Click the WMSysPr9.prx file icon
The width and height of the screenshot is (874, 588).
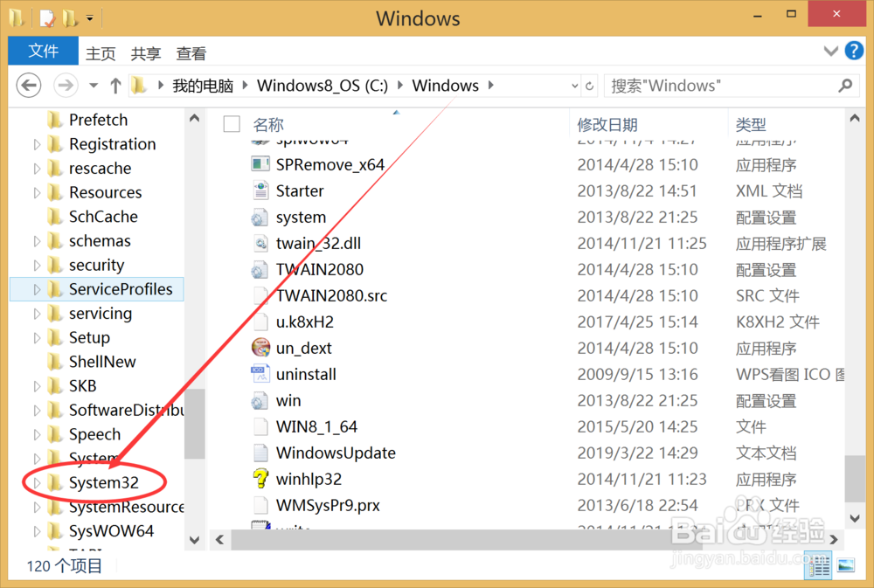(x=260, y=506)
